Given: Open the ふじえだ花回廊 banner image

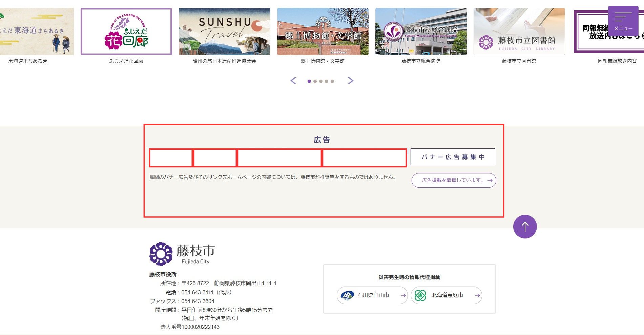Looking at the screenshot, I should click(126, 32).
